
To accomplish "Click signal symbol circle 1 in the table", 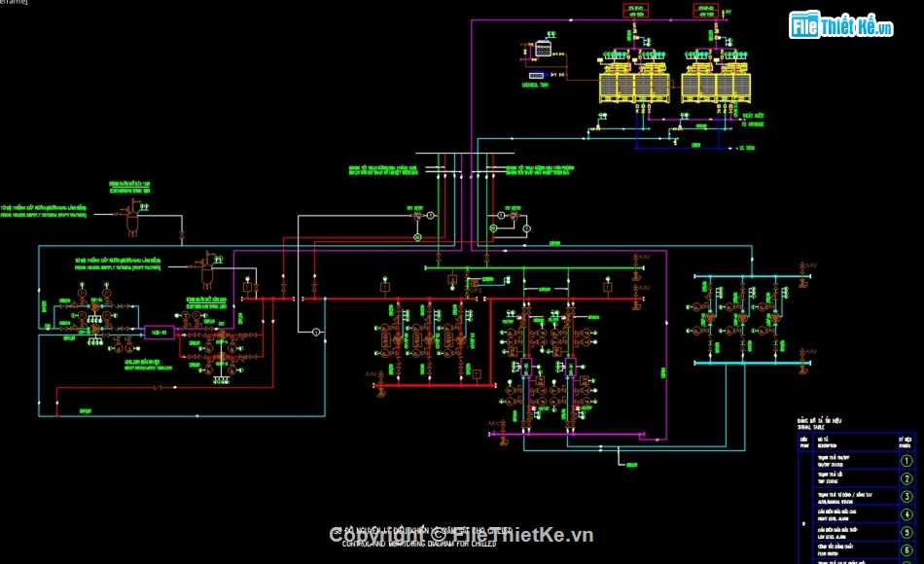I will point(907,461).
